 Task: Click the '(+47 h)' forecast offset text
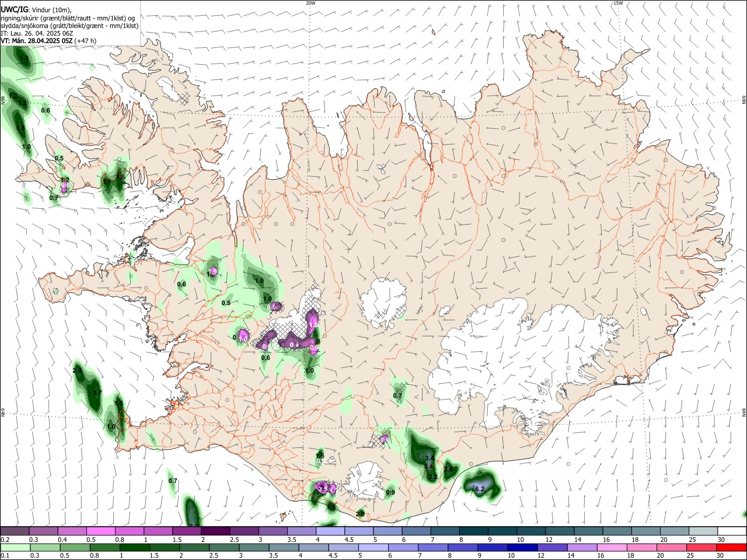point(86,41)
